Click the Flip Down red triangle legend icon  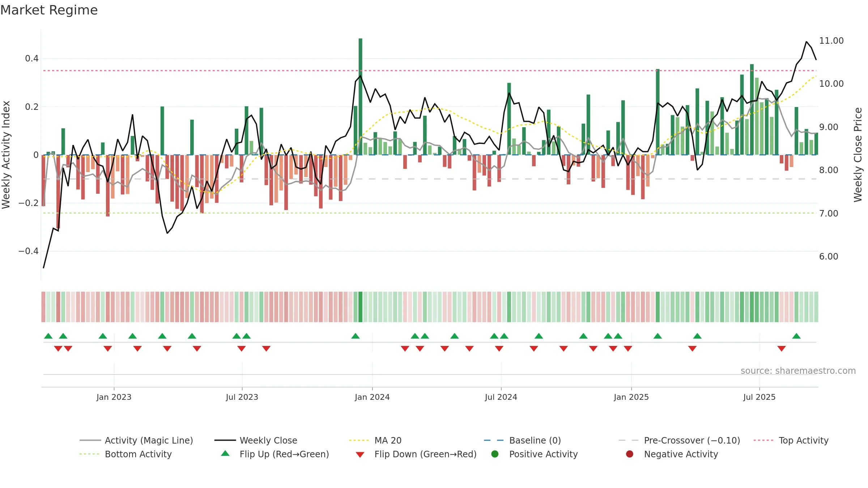click(x=360, y=454)
